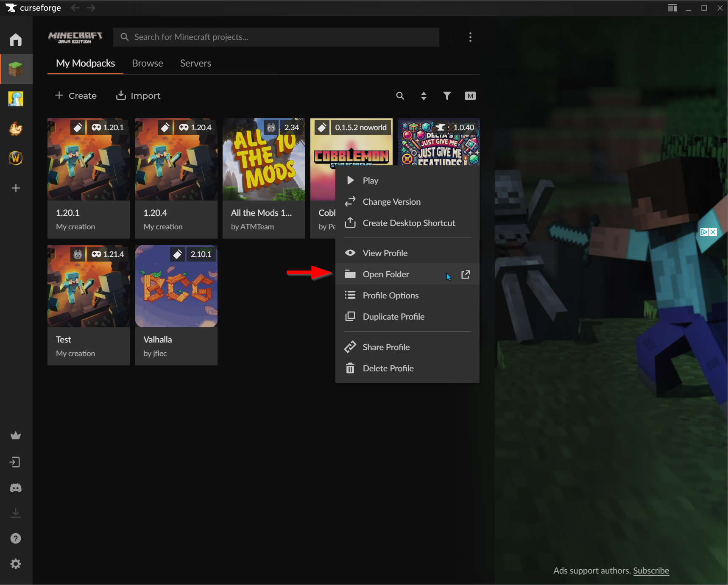Click the Home icon in the sidebar

click(16, 39)
